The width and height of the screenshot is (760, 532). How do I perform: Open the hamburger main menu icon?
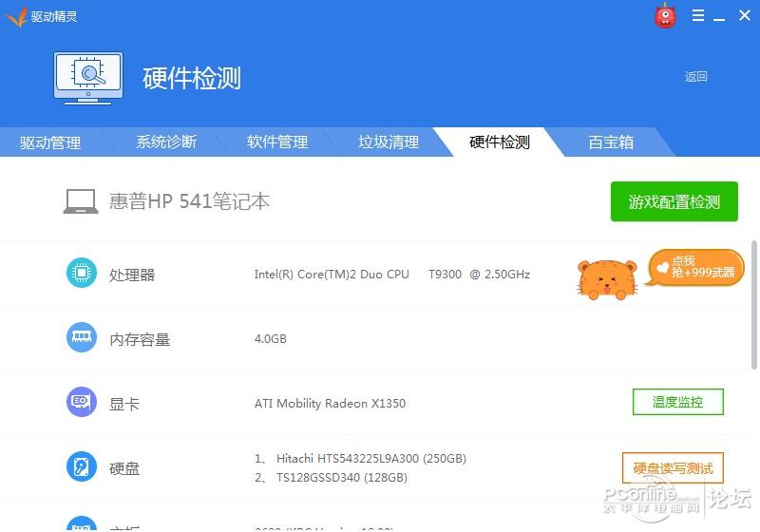(698, 15)
